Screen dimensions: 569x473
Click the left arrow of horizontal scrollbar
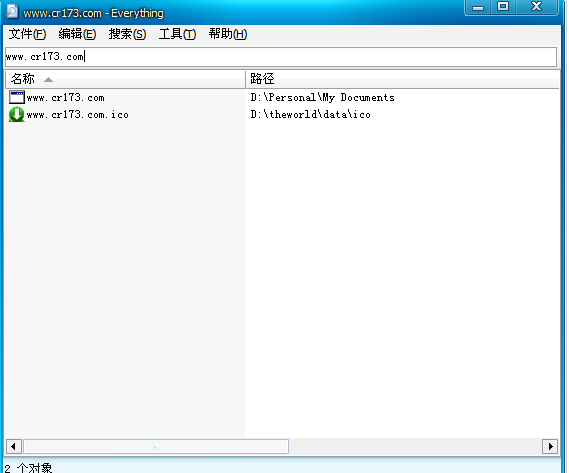[13, 446]
